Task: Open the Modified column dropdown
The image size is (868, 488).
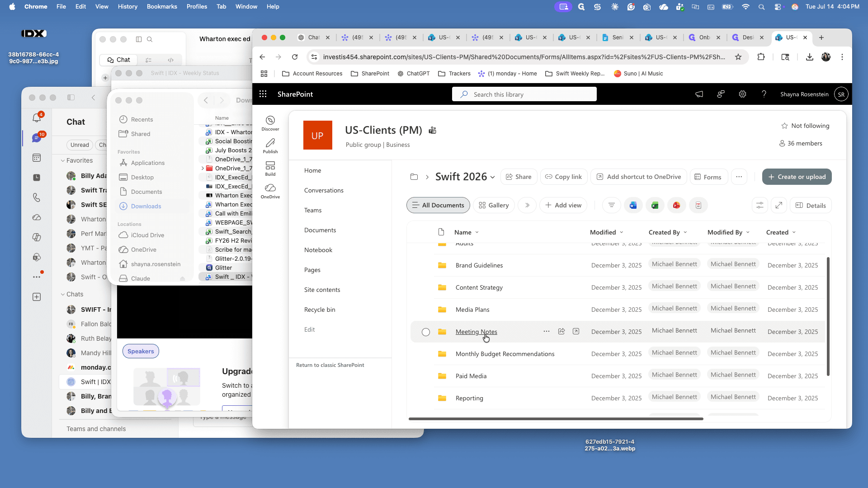Action: click(621, 232)
